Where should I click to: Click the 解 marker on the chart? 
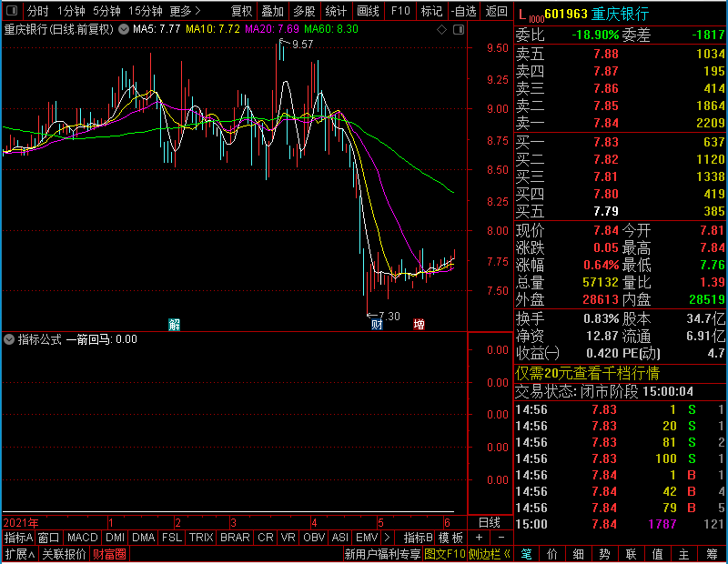pos(174,325)
